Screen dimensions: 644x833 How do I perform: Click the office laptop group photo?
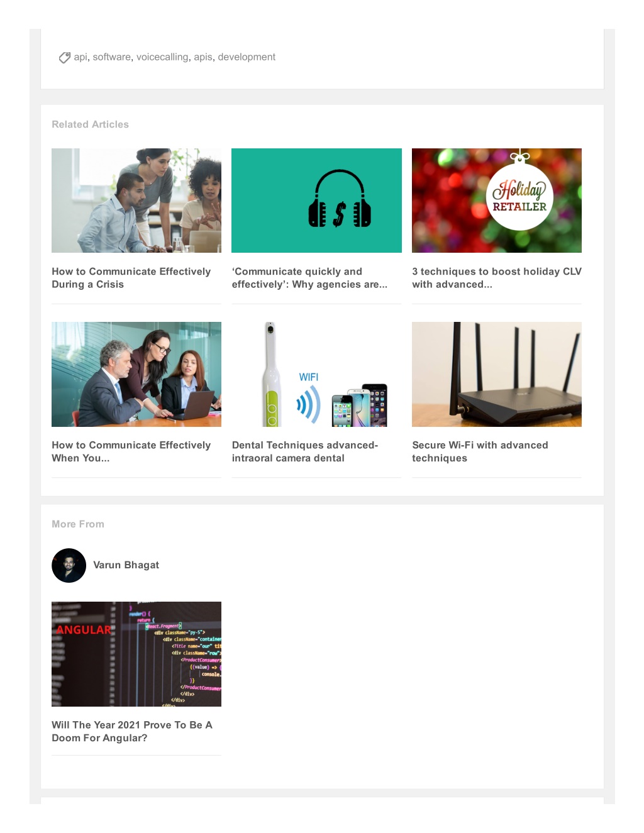pyautogui.click(x=136, y=374)
